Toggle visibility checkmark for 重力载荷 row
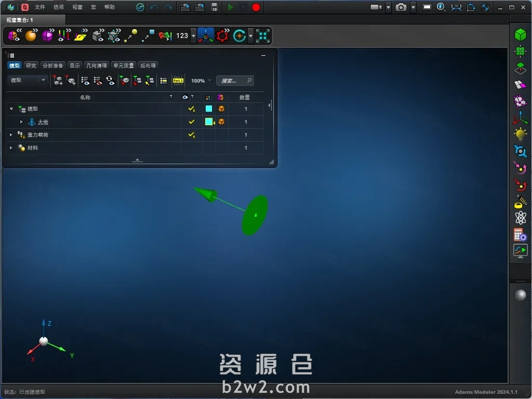Screen dimensions: 532x399 pyautogui.click(x=191, y=135)
